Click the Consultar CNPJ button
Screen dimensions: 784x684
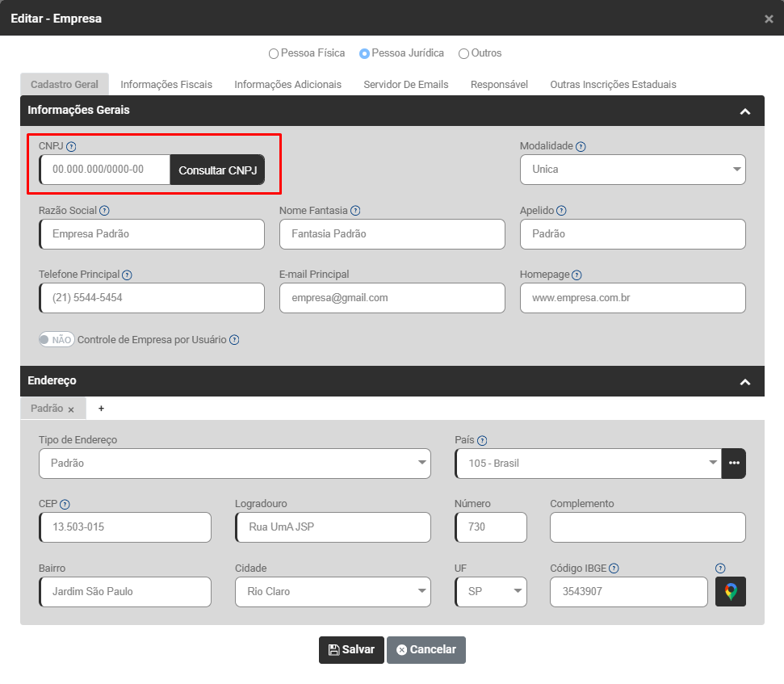tap(217, 170)
